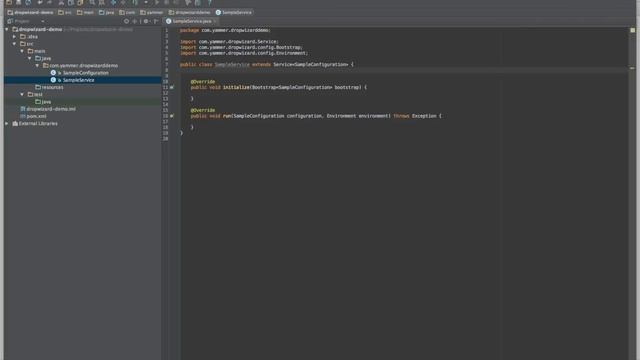
Task: Collapse the java folder under main
Action: click(29, 58)
